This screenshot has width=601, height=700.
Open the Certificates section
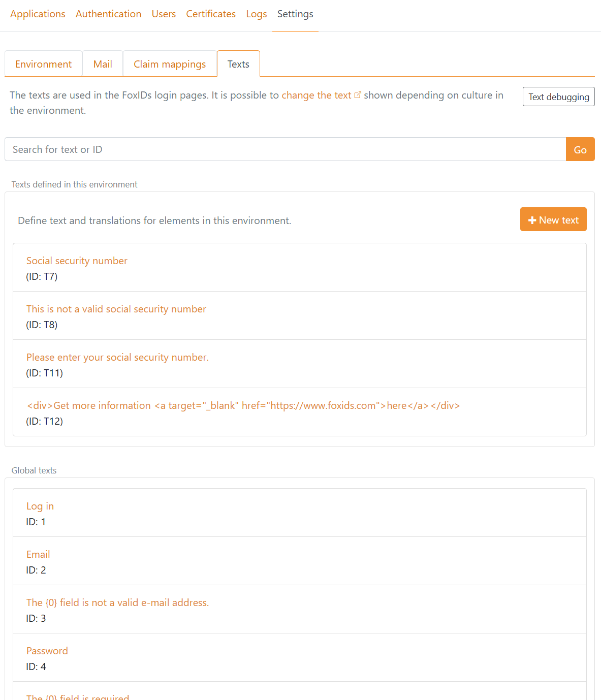[x=210, y=14]
